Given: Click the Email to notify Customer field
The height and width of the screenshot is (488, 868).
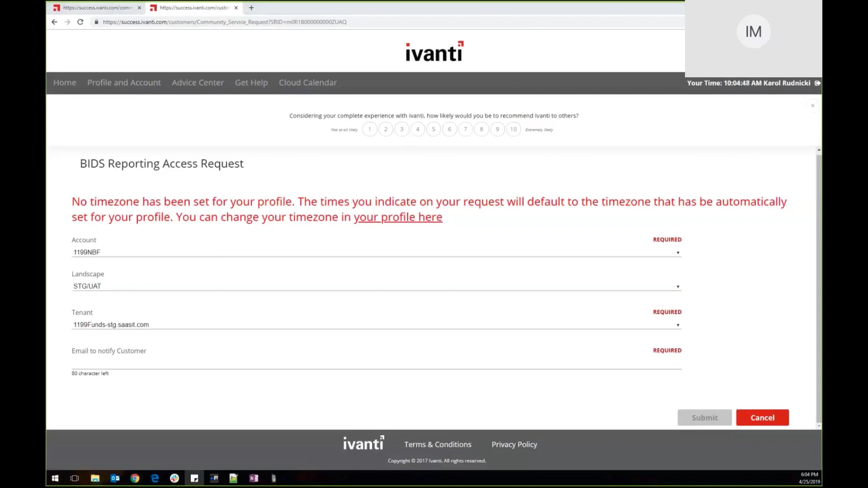Looking at the screenshot, I should [x=376, y=363].
